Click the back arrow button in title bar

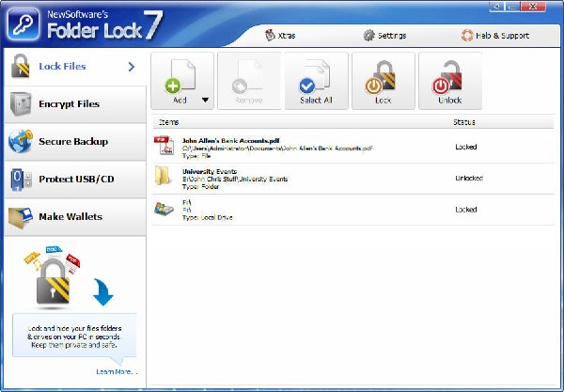coord(496,7)
